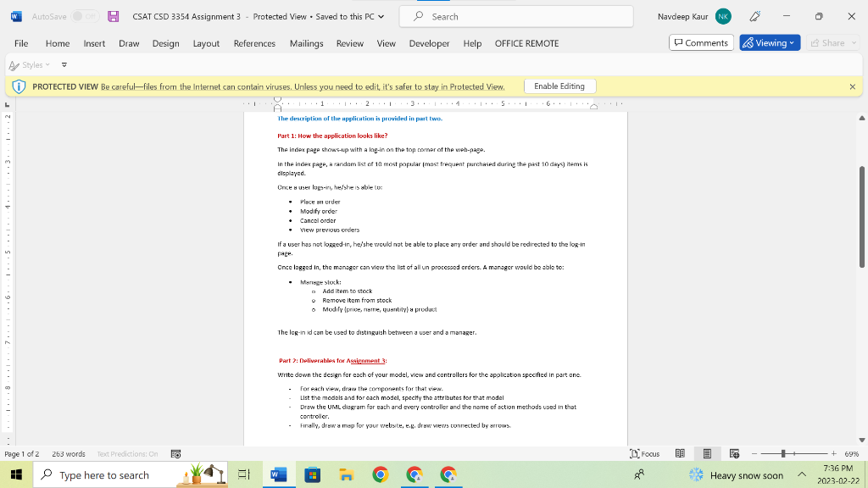
Task: Open Microsoft Store from taskbar
Action: point(313,474)
